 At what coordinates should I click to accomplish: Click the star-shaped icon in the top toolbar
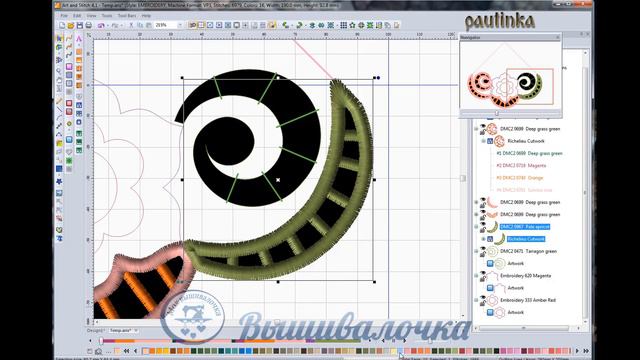pyautogui.click(x=352, y=25)
